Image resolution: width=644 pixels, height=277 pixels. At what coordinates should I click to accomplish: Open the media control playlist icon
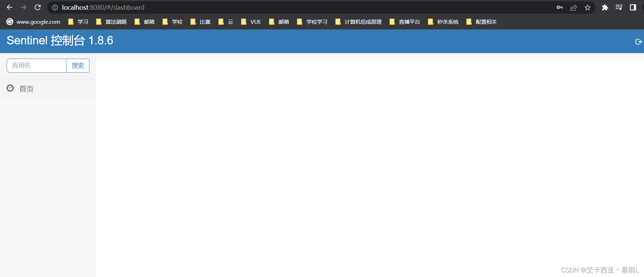pos(619,7)
